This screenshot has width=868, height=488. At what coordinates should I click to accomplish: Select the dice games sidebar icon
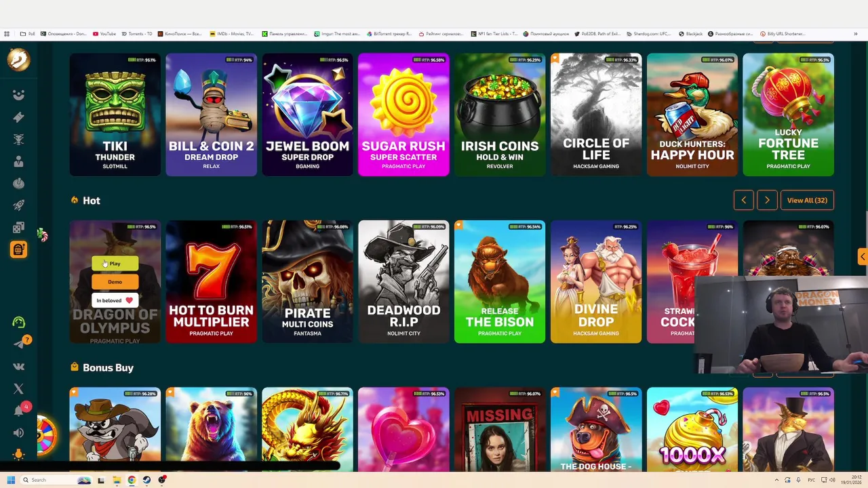coord(18,228)
